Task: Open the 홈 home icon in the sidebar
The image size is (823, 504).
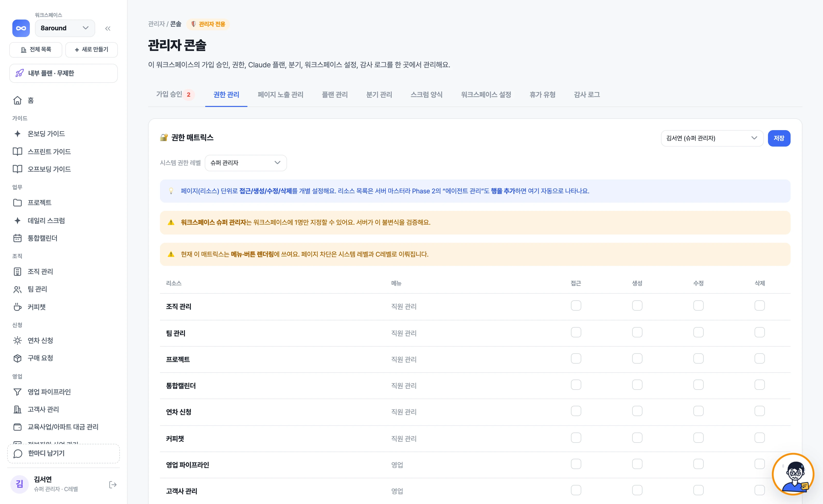Action: pyautogui.click(x=17, y=100)
